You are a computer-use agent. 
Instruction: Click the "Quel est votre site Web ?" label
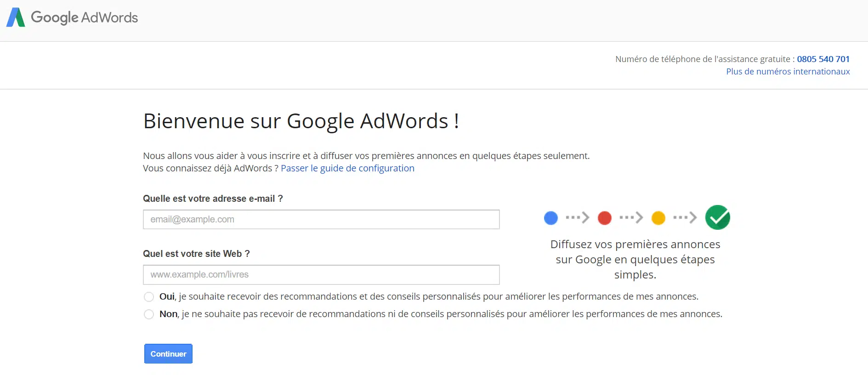pyautogui.click(x=196, y=254)
